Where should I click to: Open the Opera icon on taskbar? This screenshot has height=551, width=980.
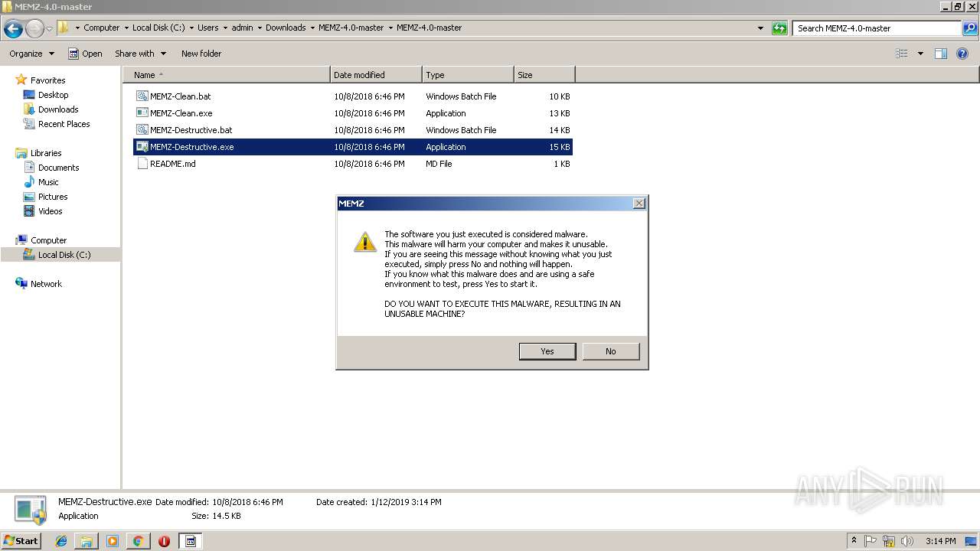(164, 541)
